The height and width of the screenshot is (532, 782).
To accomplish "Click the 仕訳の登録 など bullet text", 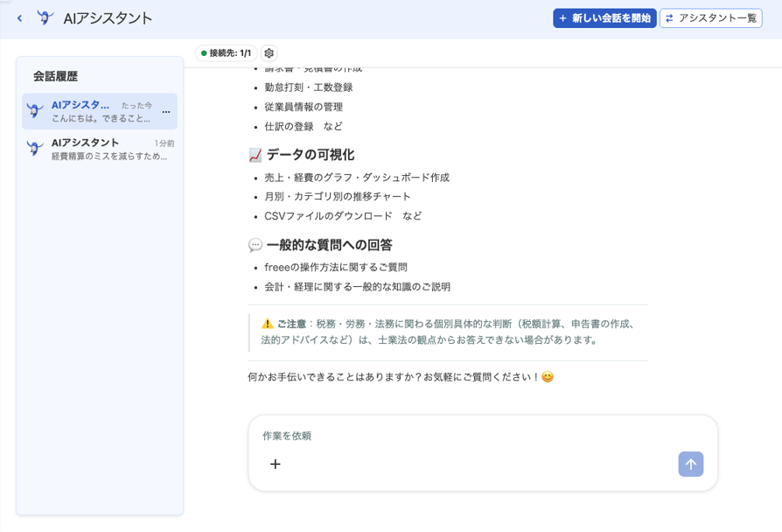I will pos(304,126).
